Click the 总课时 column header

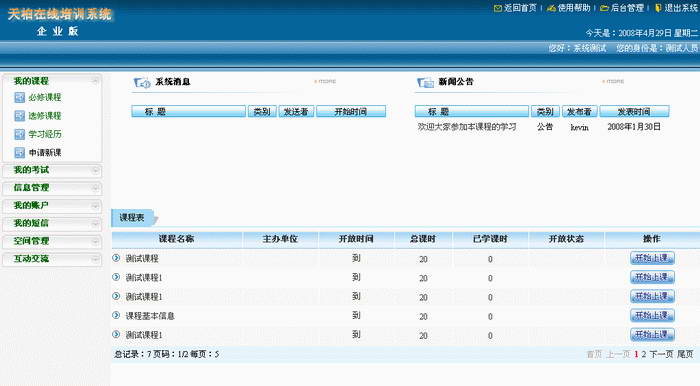pos(423,239)
